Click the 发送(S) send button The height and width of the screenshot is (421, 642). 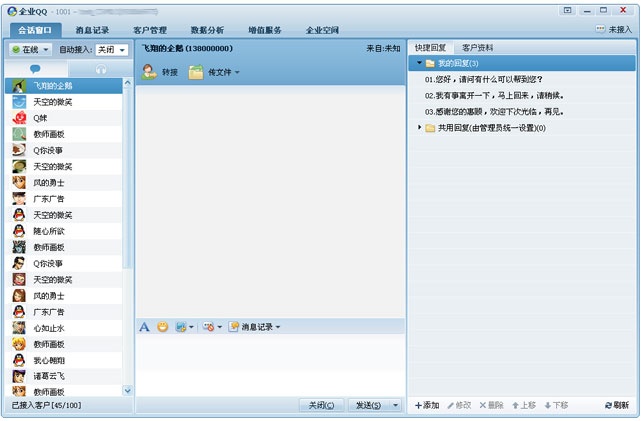(x=368, y=405)
